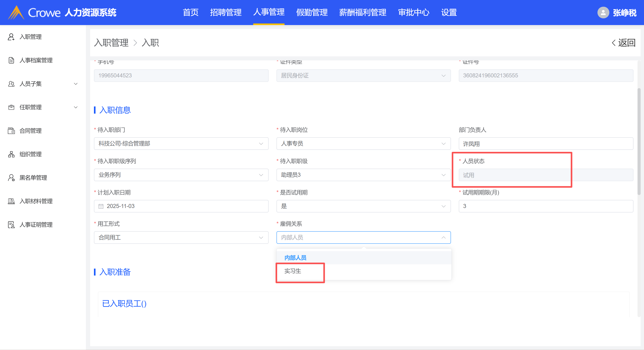Click the 合同管理 sidebar icon
Image resolution: width=644 pixels, height=350 pixels.
(x=11, y=131)
